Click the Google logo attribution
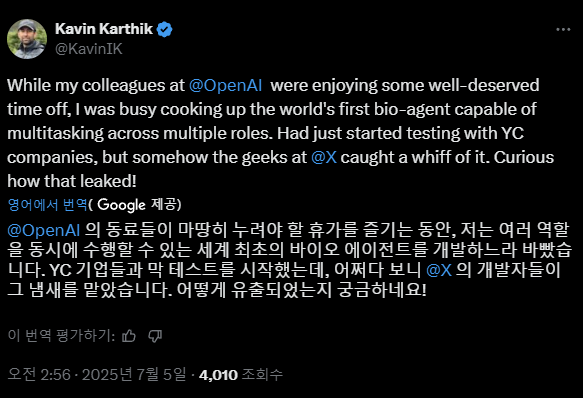The width and height of the screenshot is (583, 398). pyautogui.click(x=121, y=205)
